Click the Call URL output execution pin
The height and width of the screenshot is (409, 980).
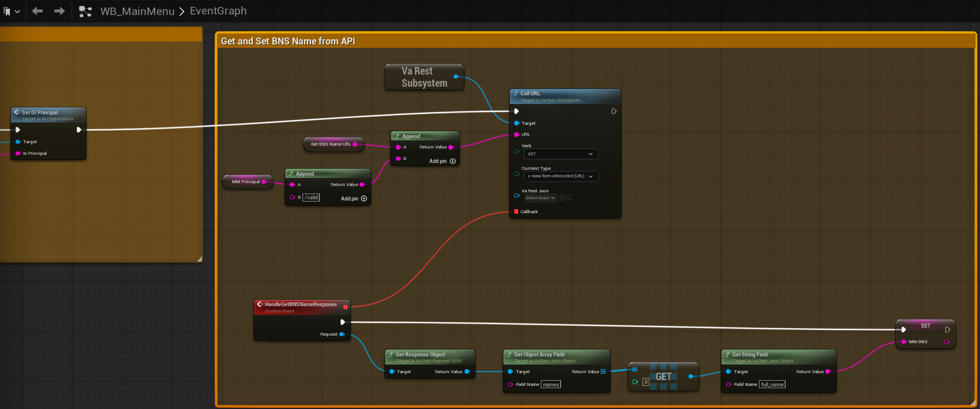coord(614,111)
